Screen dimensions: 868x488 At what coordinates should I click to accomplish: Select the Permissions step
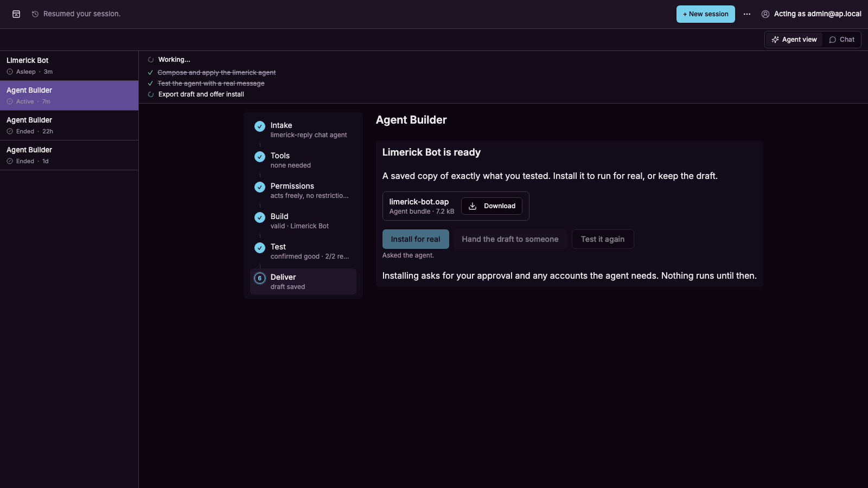[303, 190]
